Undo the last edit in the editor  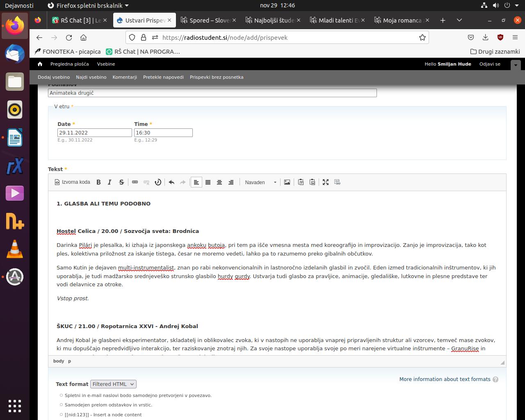click(171, 182)
